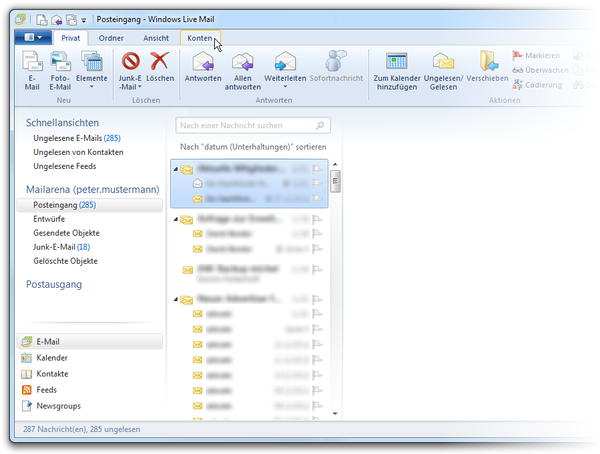Switch to Feeds view
Image resolution: width=600 pixels, height=454 pixels.
coord(39,390)
